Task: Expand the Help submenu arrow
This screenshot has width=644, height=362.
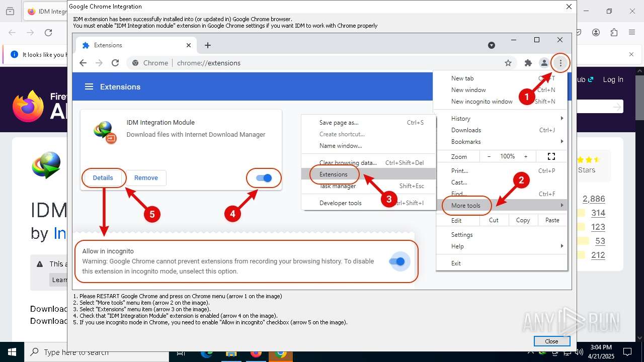Action: [562, 246]
